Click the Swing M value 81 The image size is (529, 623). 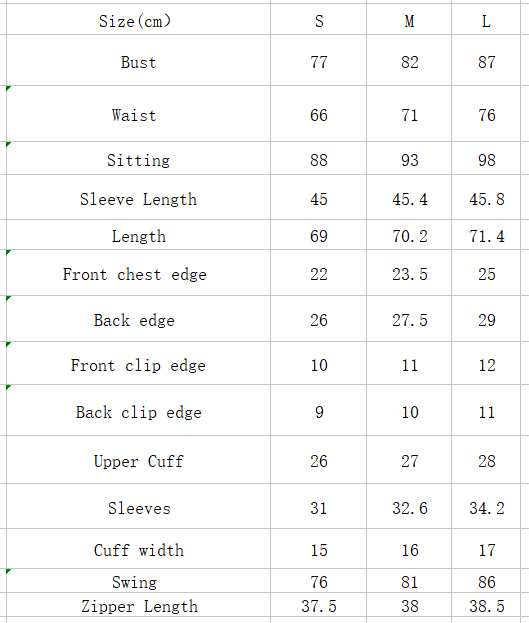tap(409, 581)
